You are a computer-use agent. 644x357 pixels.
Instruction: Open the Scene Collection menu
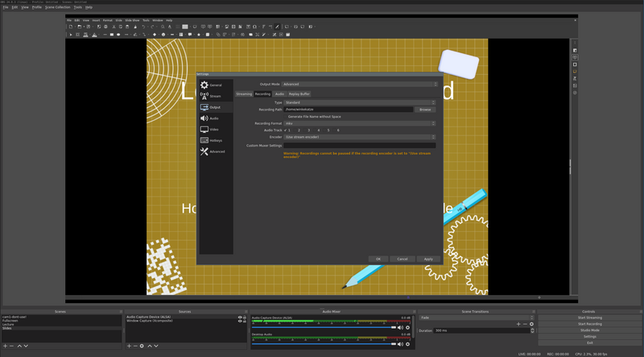pyautogui.click(x=57, y=7)
